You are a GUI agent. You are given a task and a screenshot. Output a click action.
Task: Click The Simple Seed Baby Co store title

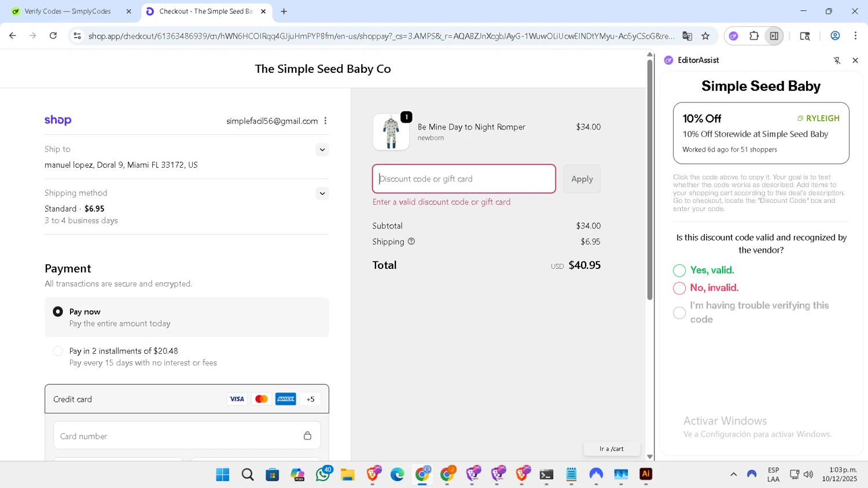tap(323, 69)
